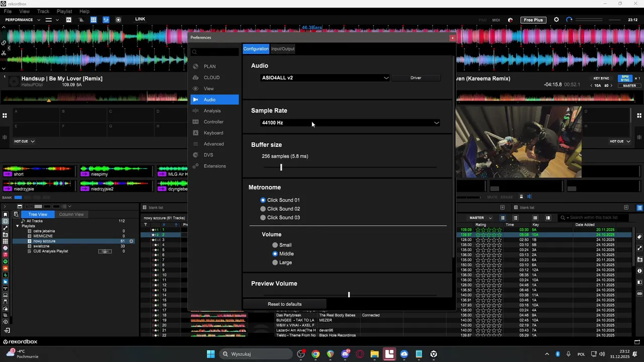Switch to the Input/Output tab
Screen dimensions: 644x362
click(x=283, y=49)
